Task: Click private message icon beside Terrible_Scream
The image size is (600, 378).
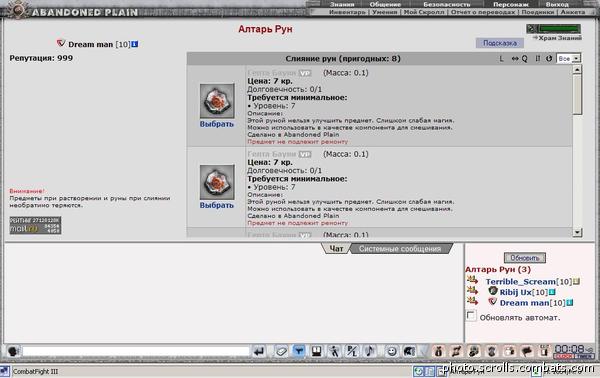Action: [x=472, y=280]
